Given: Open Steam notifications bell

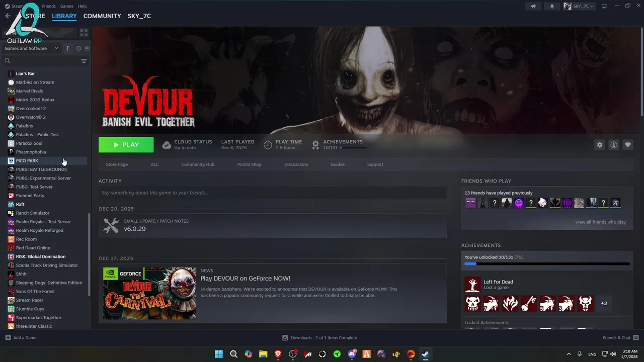Looking at the screenshot, I should [x=552, y=6].
